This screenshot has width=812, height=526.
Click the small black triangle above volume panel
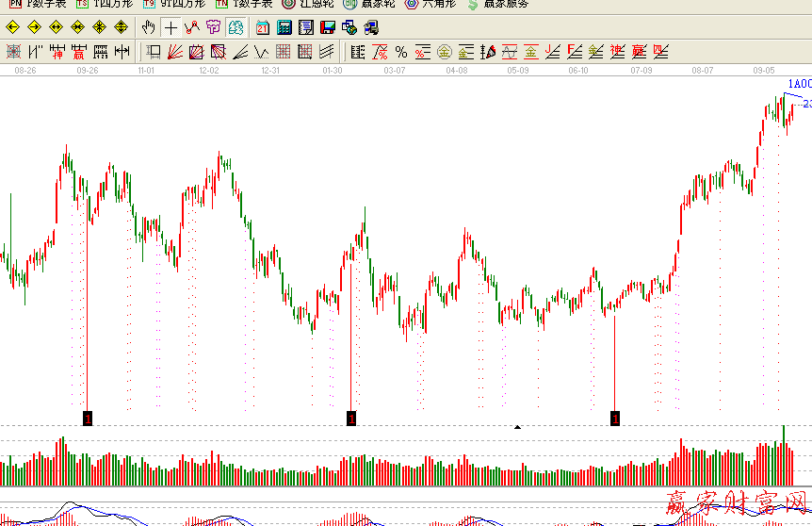517,427
